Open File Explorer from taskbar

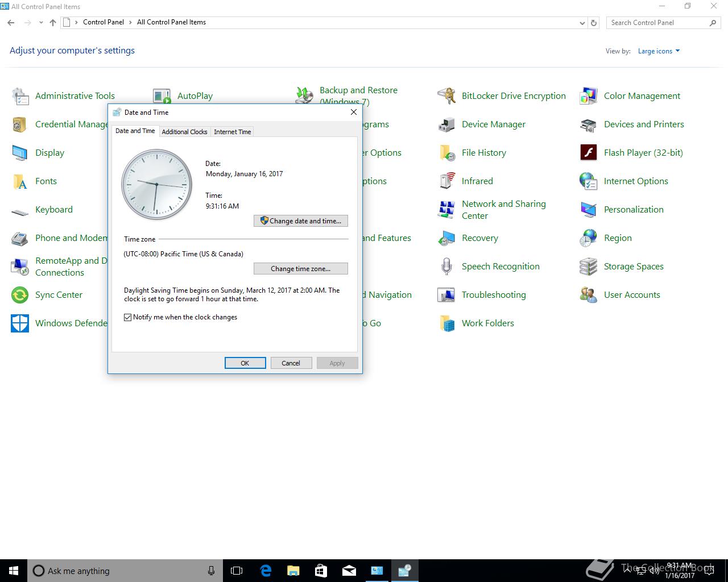[x=293, y=571]
